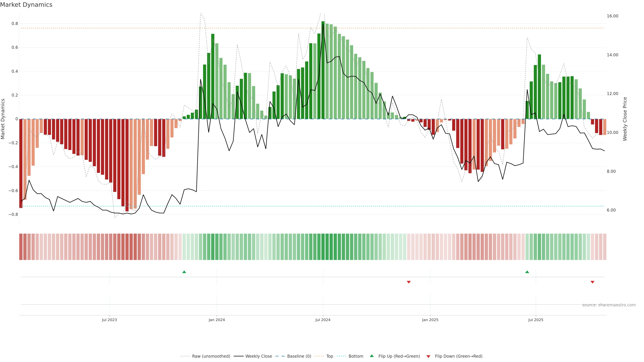This screenshot has height=362, width=644.
Task: Click the Jul 2023 x-axis label
Action: point(109,320)
